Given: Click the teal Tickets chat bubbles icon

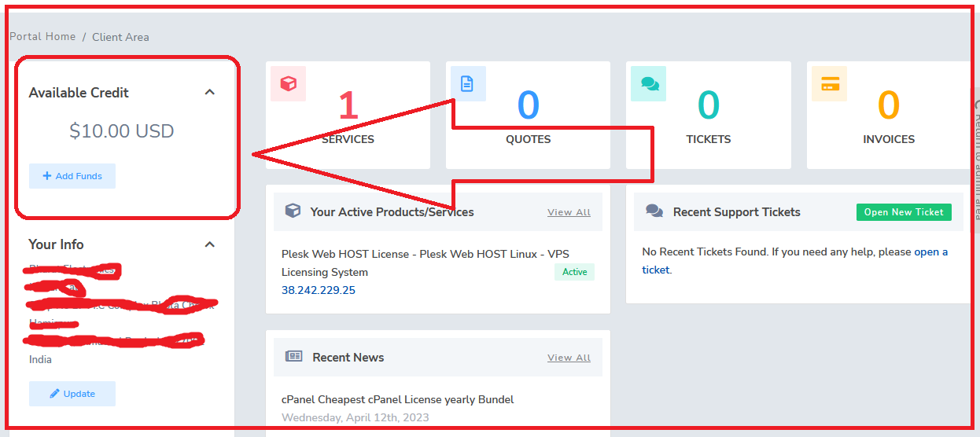Looking at the screenshot, I should coord(649,83).
